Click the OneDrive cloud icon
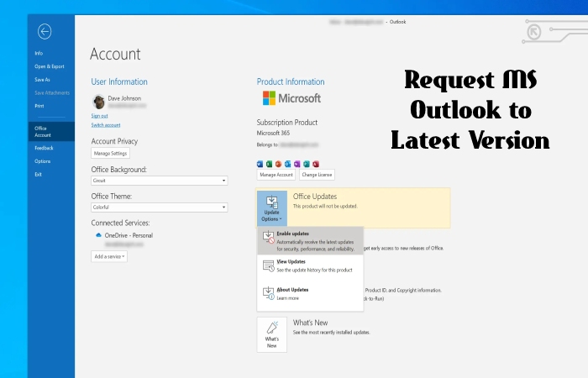588x378 pixels. pos(98,235)
